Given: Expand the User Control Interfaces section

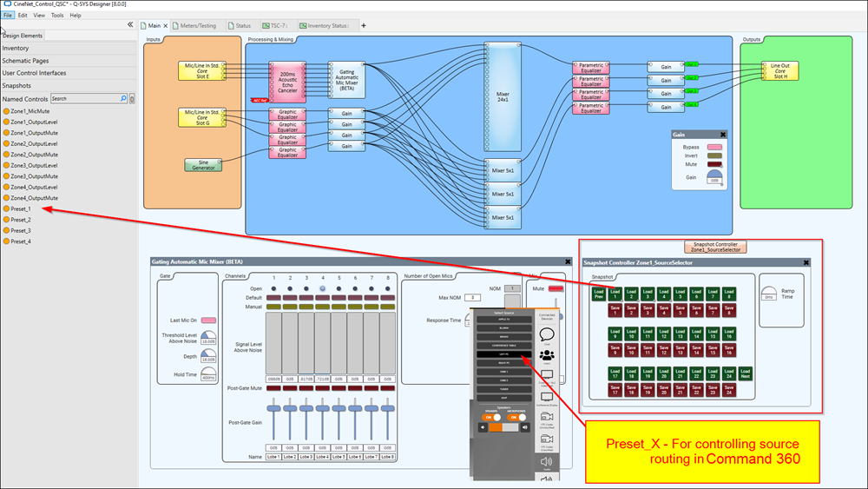Looking at the screenshot, I should point(34,73).
